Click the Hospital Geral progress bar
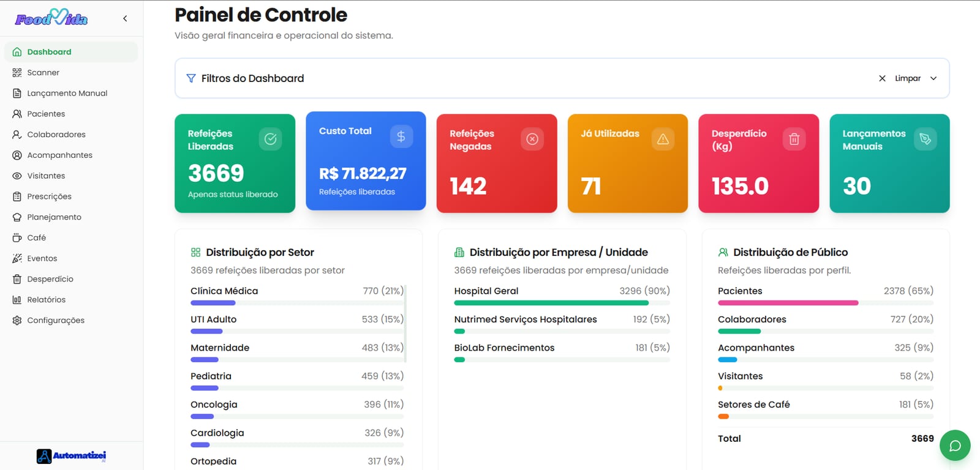This screenshot has width=980, height=470. [x=562, y=303]
